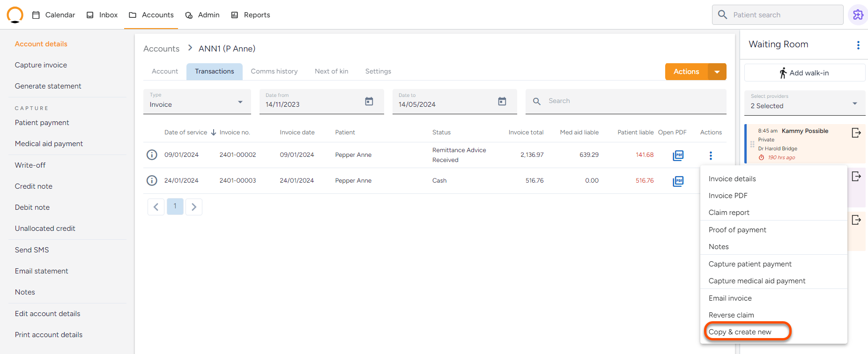868x354 pixels.
Task: Open Medical aid payment in sidebar
Action: tap(49, 144)
